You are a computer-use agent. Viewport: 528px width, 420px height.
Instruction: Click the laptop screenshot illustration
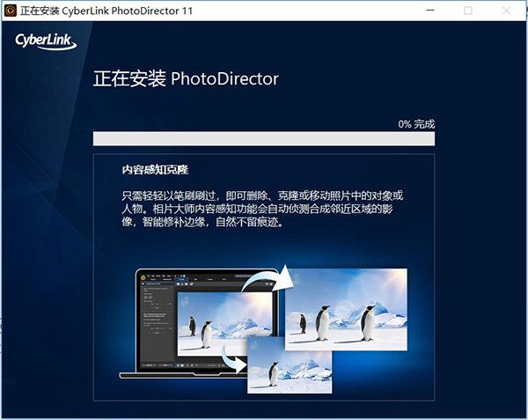click(201, 323)
